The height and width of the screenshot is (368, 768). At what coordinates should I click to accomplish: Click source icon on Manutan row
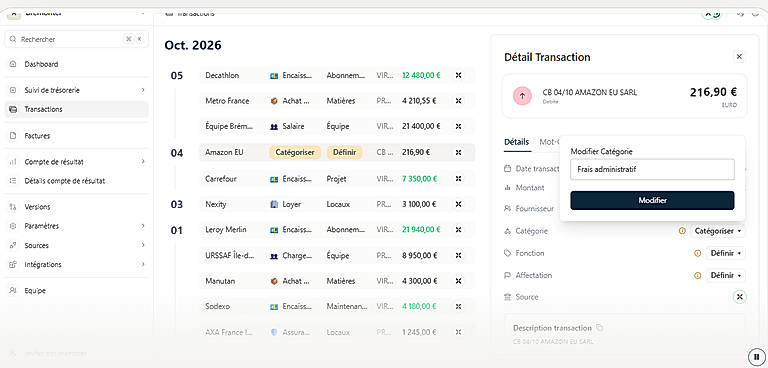pos(458,281)
